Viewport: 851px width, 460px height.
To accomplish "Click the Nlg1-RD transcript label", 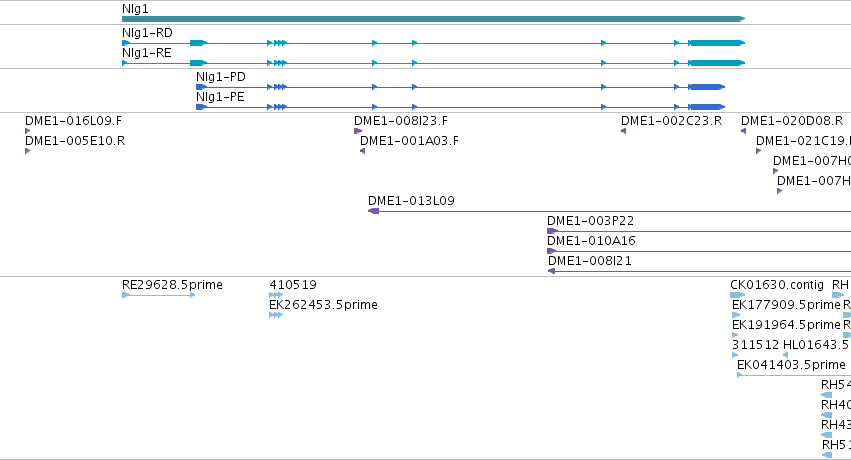I will coord(147,33).
